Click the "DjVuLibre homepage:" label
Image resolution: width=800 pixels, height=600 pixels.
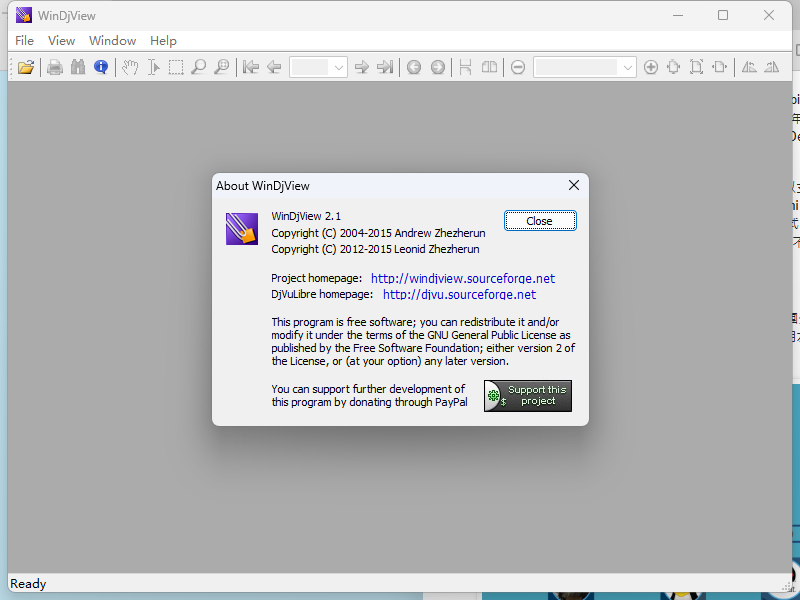(322, 294)
